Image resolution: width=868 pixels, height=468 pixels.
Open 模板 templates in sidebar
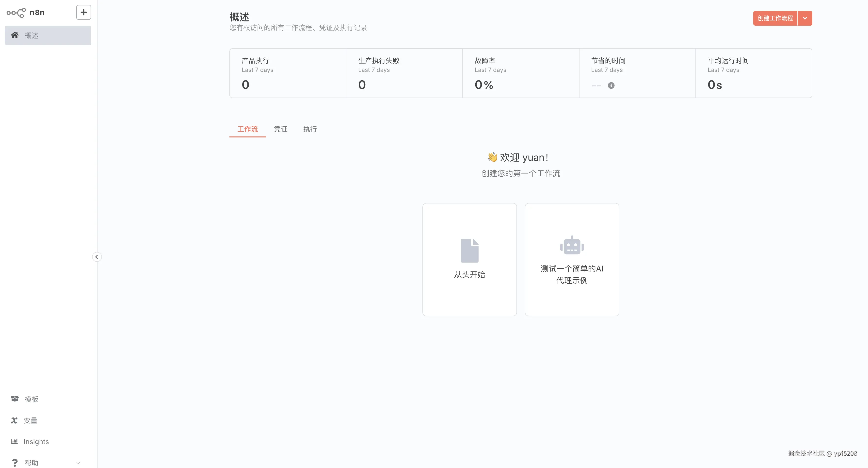(x=31, y=399)
